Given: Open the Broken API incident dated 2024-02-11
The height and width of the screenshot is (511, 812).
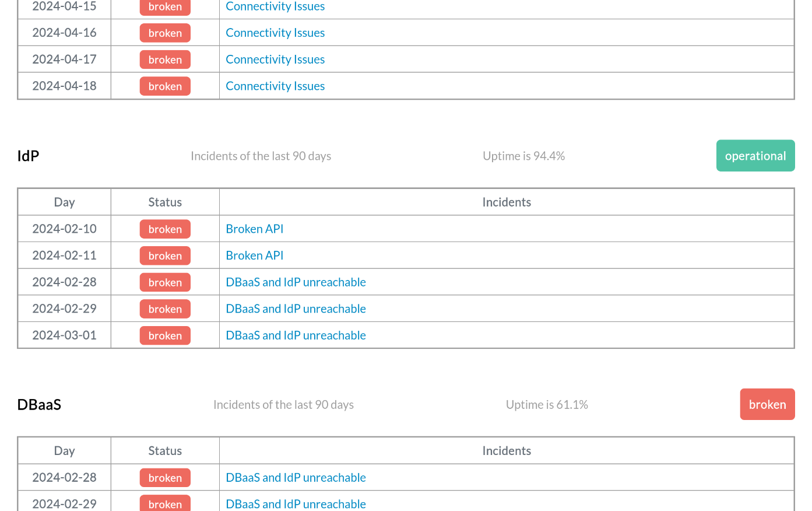Looking at the screenshot, I should [254, 255].
